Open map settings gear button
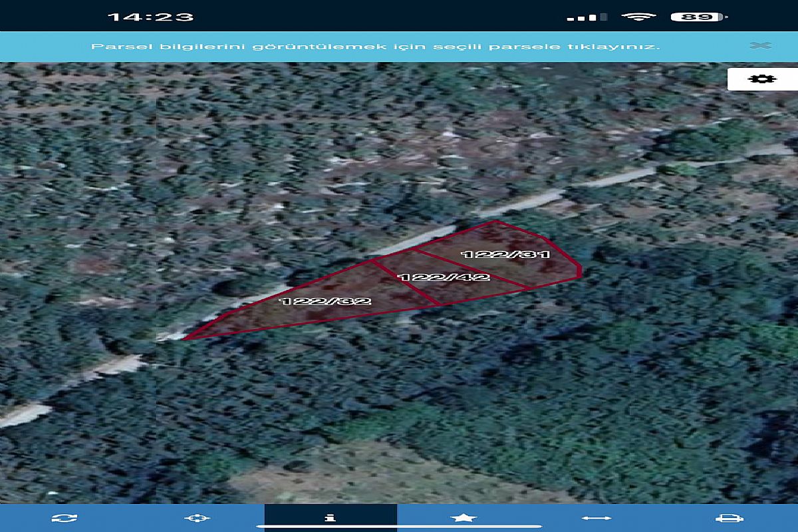 (x=761, y=78)
